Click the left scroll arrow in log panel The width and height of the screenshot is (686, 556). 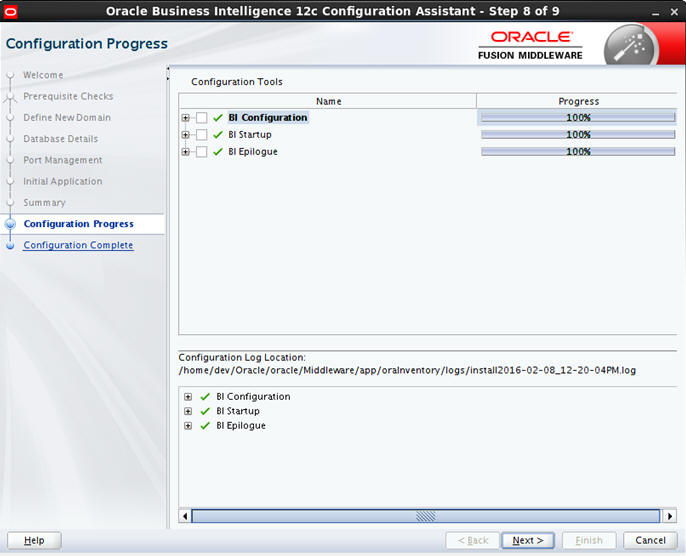[x=185, y=516]
